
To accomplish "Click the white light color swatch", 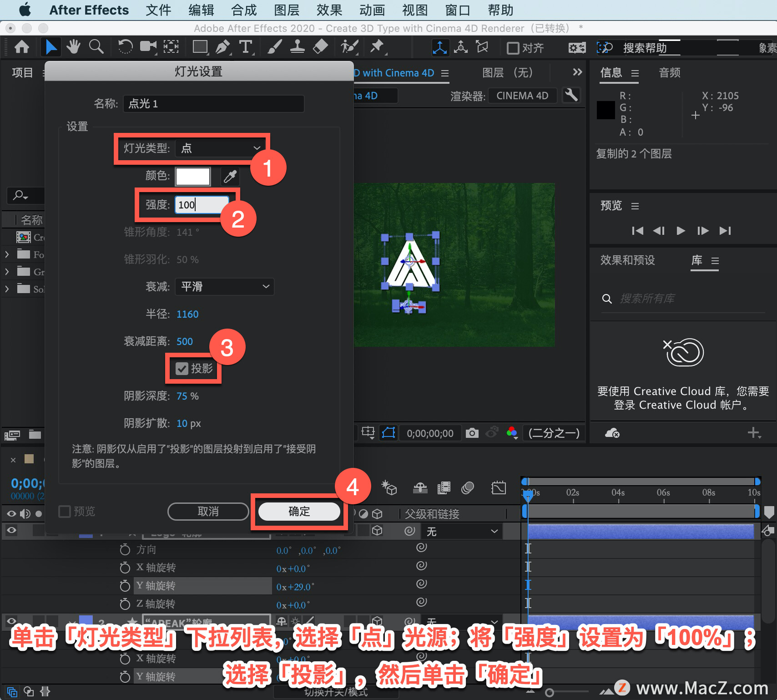I will 193,176.
